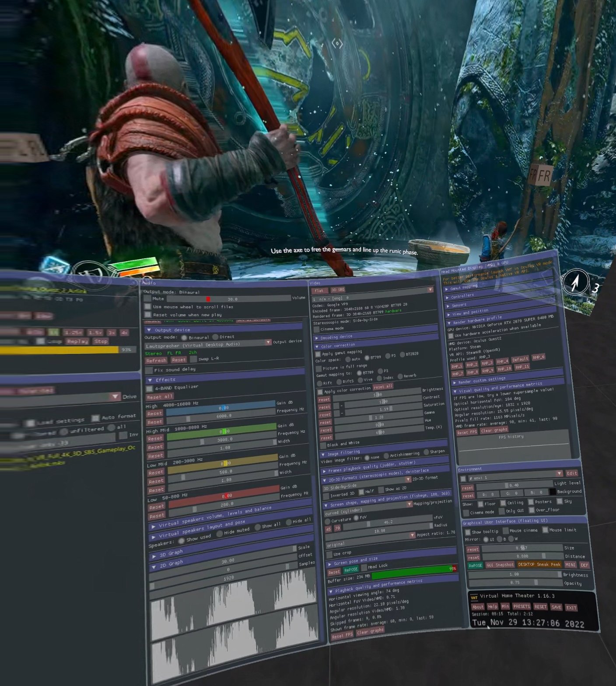Viewport: 616px width, 686px height.
Task: Toggle Cinema mode in the Video panel
Action: [x=316, y=329]
